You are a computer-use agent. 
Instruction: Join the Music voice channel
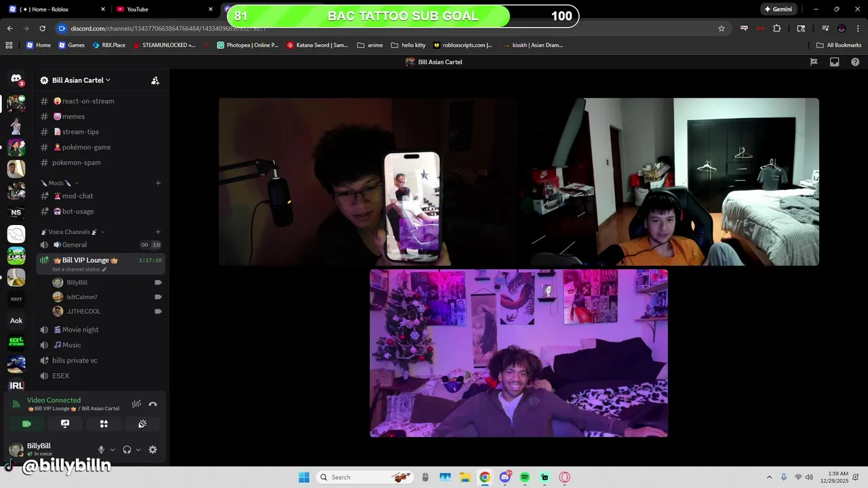click(100, 345)
